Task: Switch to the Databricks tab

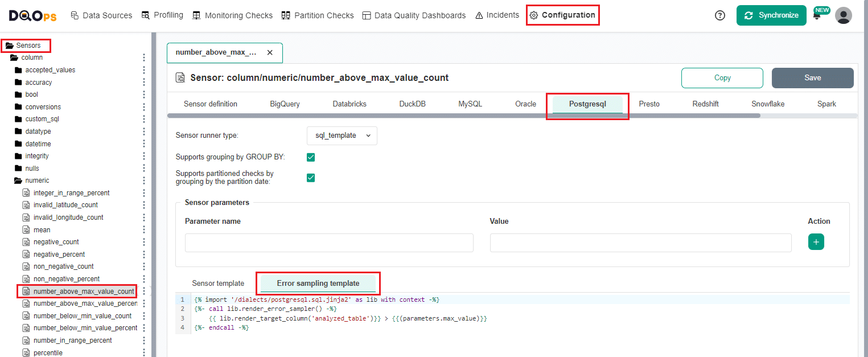Action: [x=349, y=104]
